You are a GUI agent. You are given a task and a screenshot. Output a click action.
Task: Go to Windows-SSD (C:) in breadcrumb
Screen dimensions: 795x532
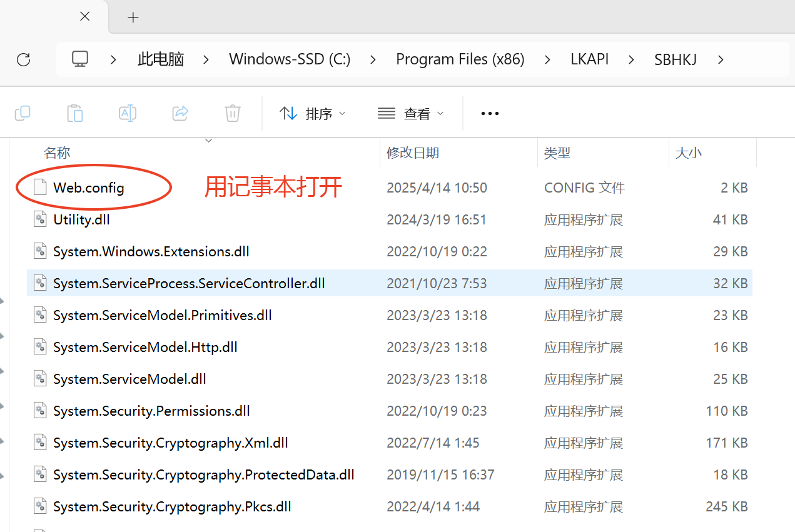(x=290, y=59)
